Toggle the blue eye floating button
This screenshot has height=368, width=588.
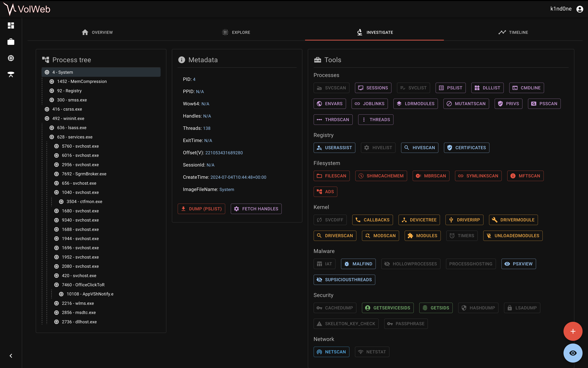pos(573,353)
